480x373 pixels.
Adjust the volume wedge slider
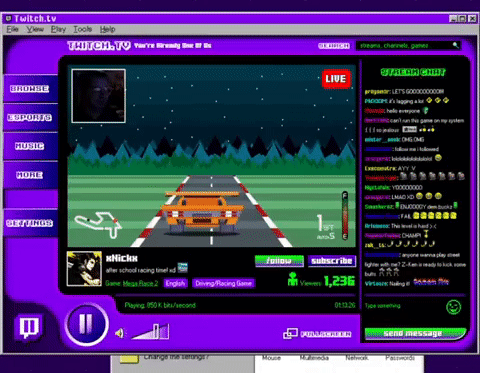(x=150, y=332)
